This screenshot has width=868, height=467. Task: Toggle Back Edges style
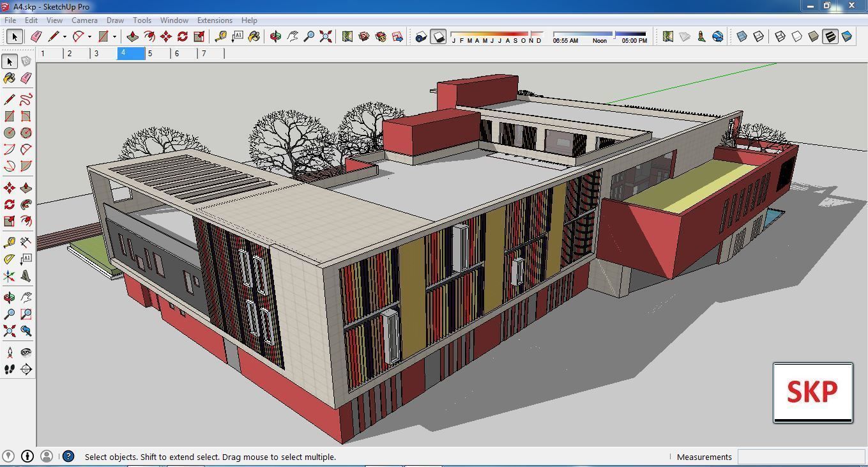759,36
